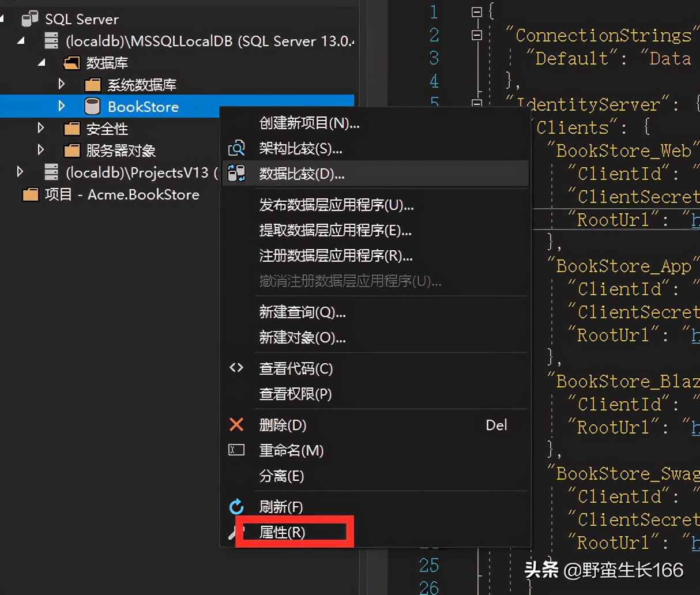Click the data compare icon in context menu
Screen dimensions: 700x595
pyautogui.click(x=236, y=174)
